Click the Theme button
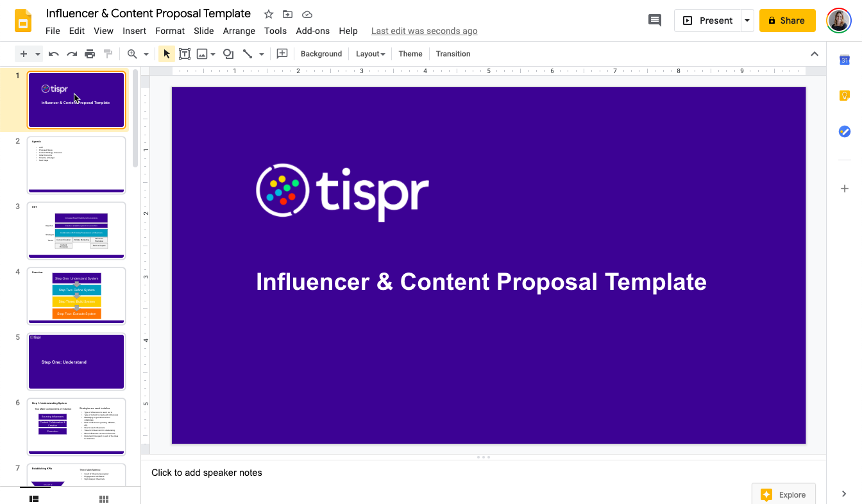The image size is (862, 504). click(x=410, y=54)
